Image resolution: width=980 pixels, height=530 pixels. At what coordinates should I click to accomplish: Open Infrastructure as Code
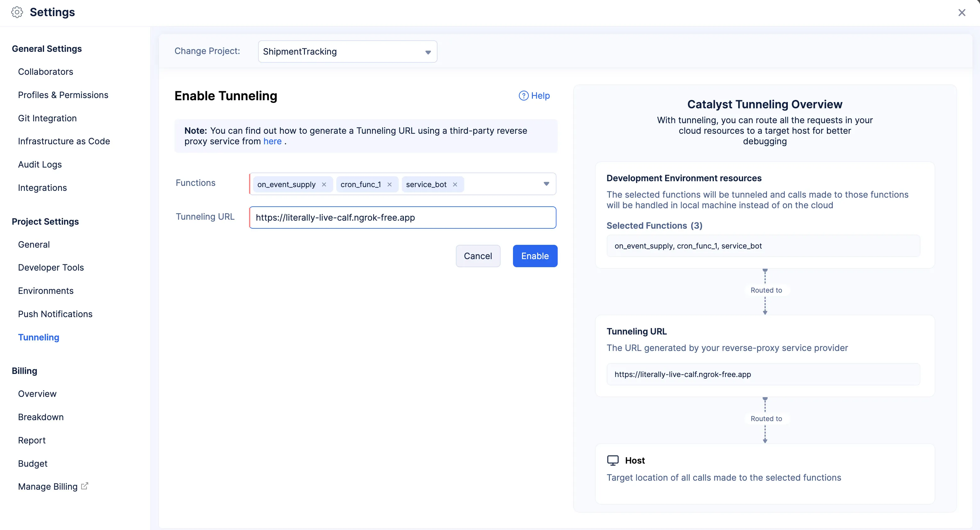pos(64,141)
